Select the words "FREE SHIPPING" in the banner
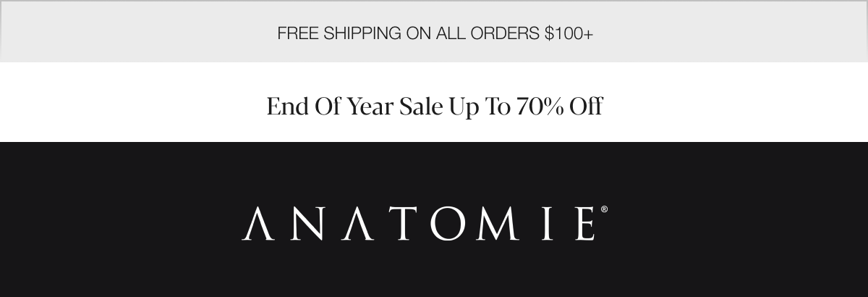 pos(339,33)
